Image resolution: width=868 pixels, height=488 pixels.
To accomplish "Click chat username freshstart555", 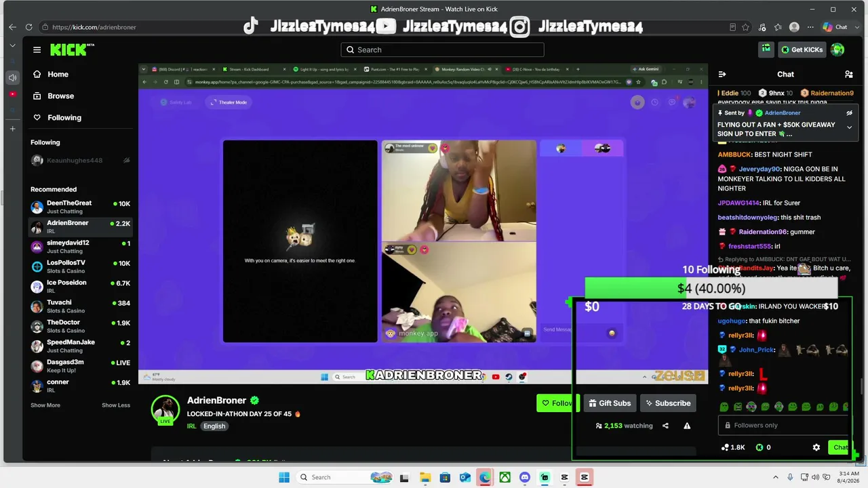I will pyautogui.click(x=750, y=246).
